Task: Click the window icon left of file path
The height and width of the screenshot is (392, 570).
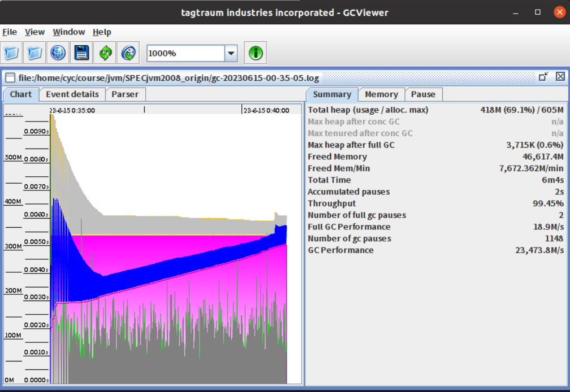Action: click(x=10, y=77)
